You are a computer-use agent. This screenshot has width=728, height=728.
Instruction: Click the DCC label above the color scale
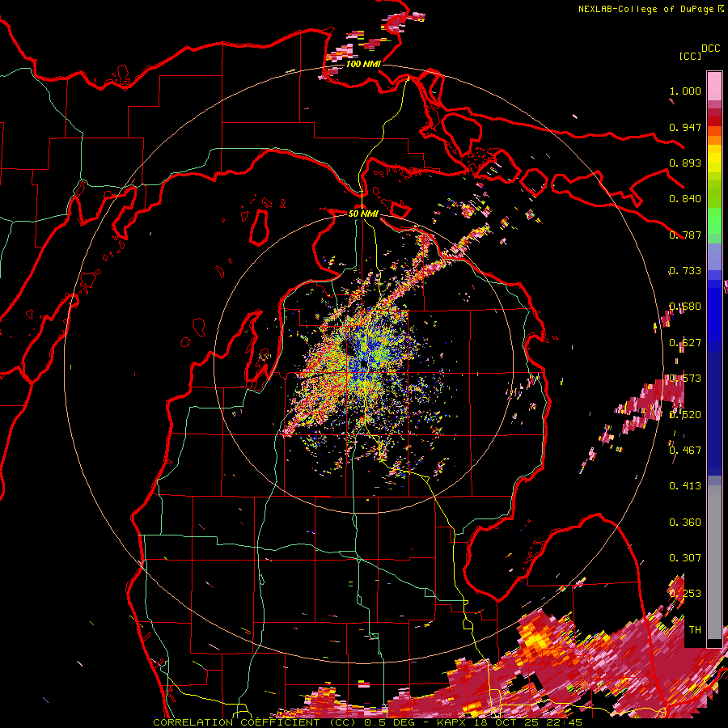710,49
